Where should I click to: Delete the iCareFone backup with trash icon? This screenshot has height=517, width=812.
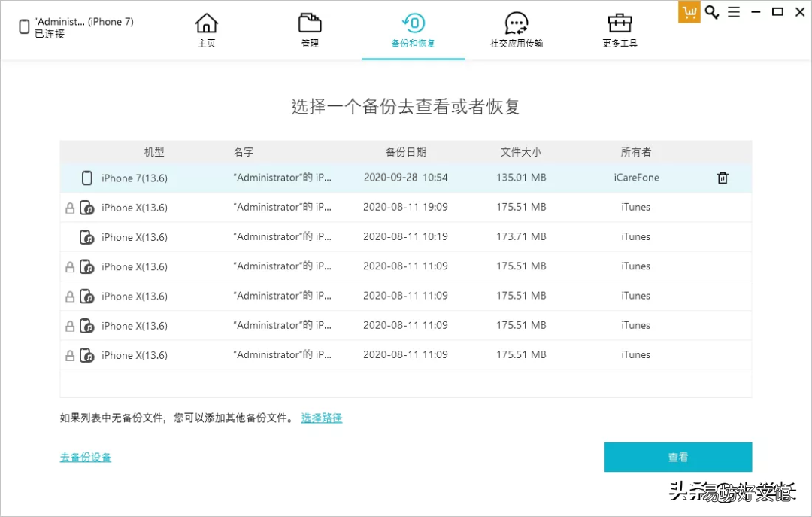click(x=723, y=178)
